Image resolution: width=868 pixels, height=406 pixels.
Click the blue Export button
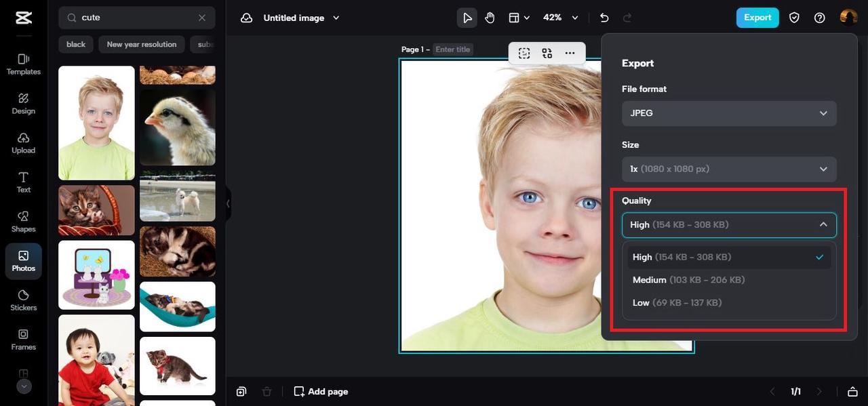pyautogui.click(x=757, y=18)
